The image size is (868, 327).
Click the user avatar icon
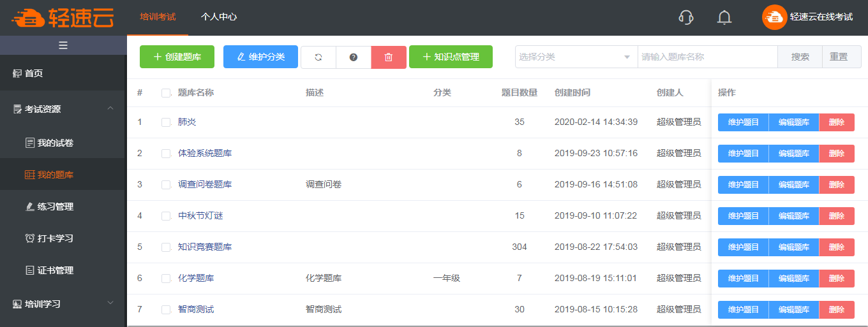(774, 17)
